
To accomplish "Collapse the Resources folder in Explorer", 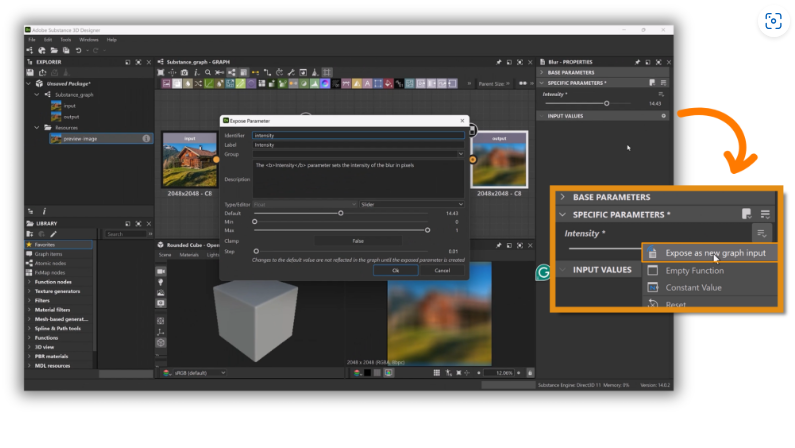I will (37, 128).
